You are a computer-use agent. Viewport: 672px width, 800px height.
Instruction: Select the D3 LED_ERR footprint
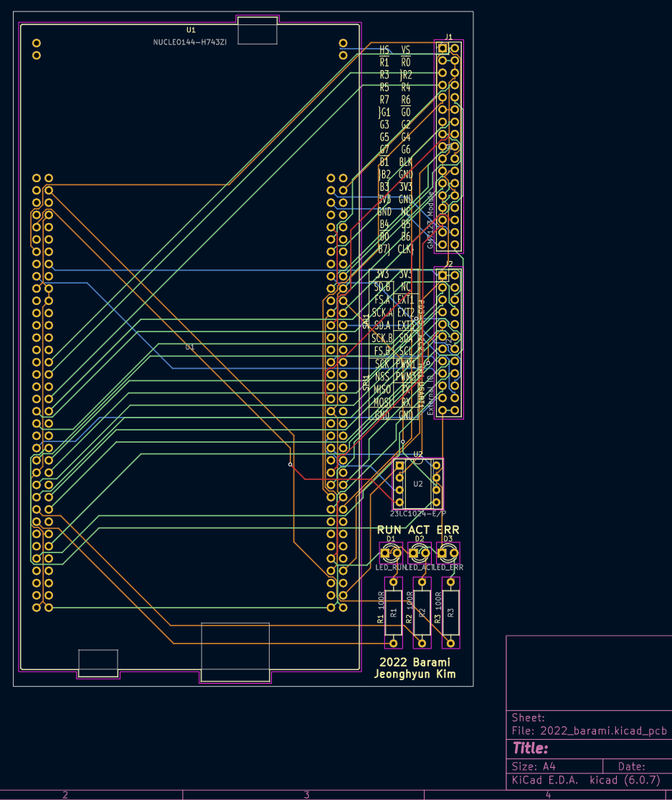(448, 552)
